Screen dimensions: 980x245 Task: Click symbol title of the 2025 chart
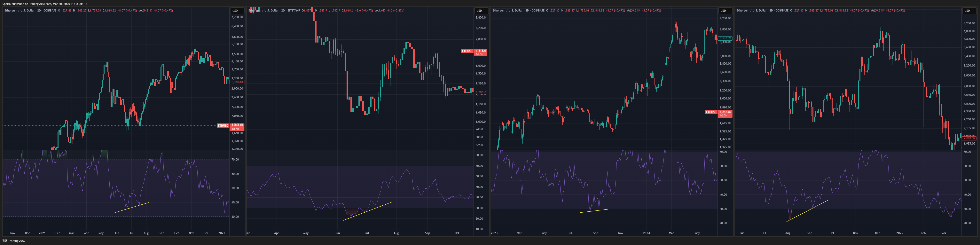(x=762, y=11)
